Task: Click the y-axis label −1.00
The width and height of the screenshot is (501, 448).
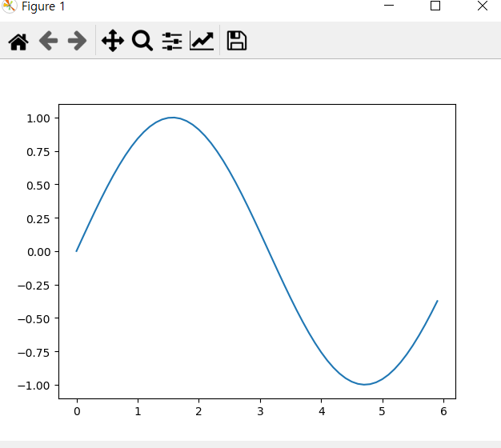Action: tap(34, 386)
